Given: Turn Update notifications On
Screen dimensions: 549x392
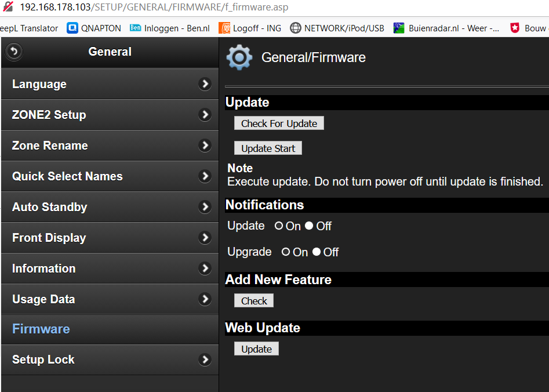Looking at the screenshot, I should tap(279, 226).
